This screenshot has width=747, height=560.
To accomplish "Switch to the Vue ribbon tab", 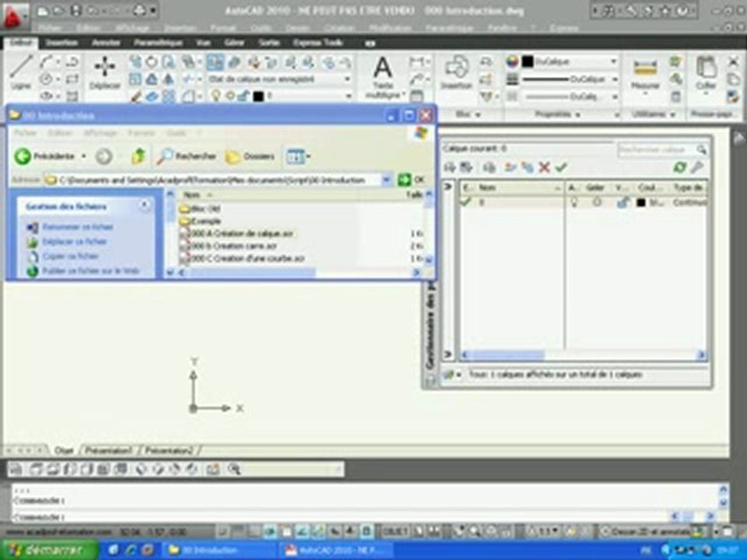I will [x=203, y=43].
